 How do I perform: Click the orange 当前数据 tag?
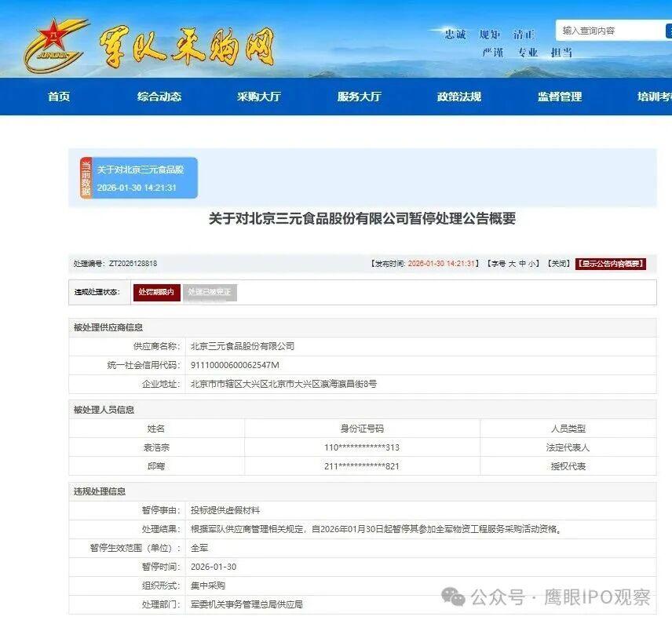coord(86,178)
